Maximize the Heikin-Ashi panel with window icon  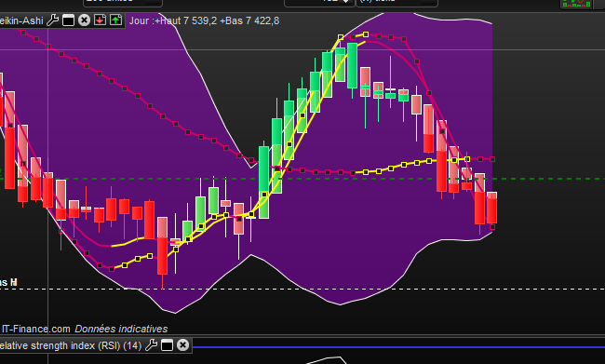(x=68, y=20)
